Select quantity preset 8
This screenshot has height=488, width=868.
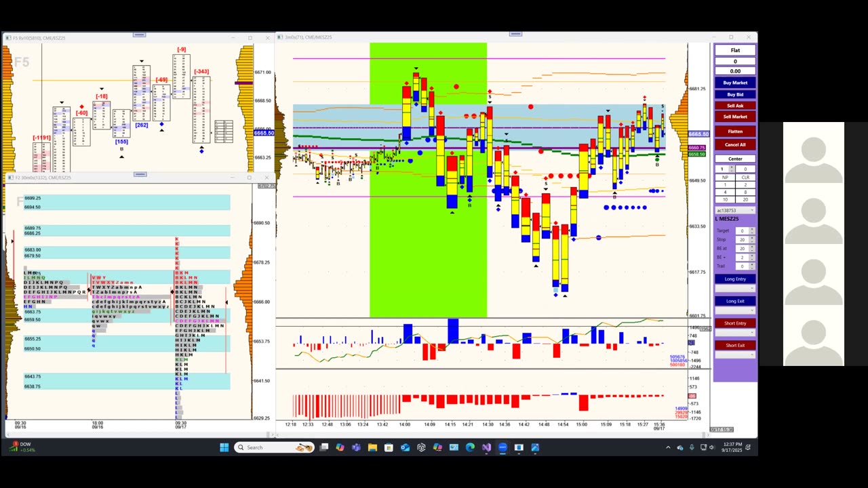point(745,192)
